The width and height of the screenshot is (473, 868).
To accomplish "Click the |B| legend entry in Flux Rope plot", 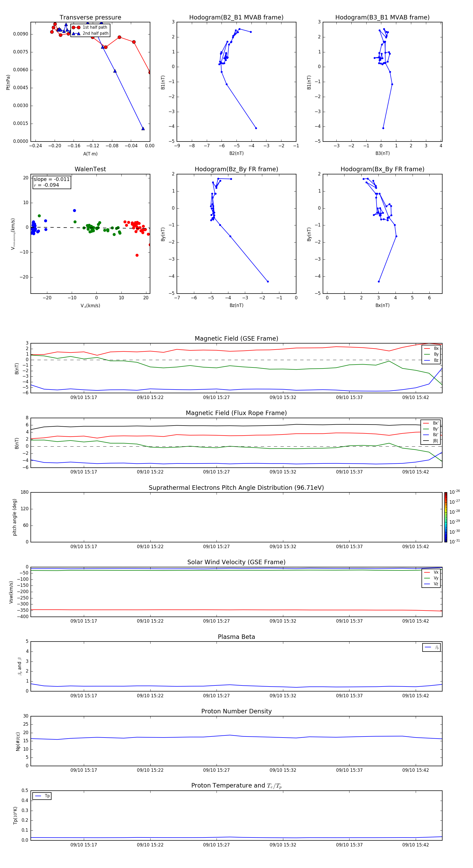I will [431, 441].
